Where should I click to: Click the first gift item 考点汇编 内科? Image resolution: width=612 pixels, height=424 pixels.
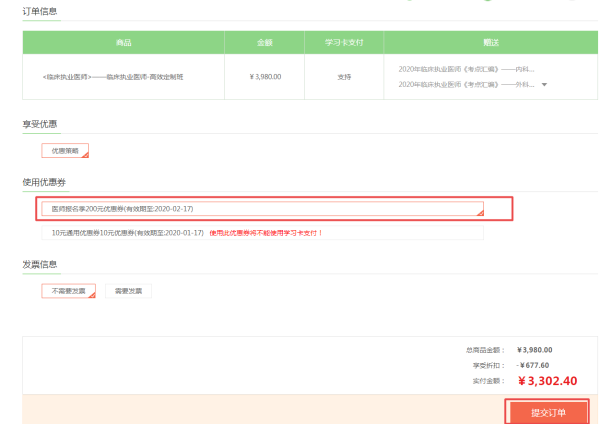(465, 69)
